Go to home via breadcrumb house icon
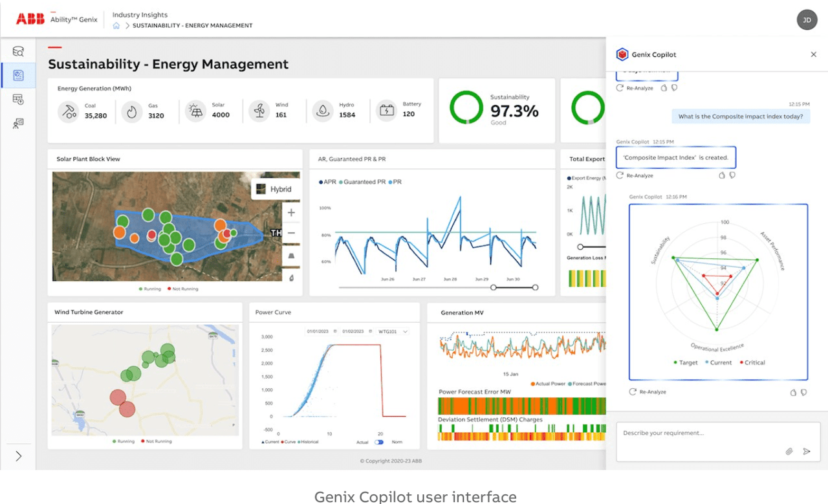 116,26
